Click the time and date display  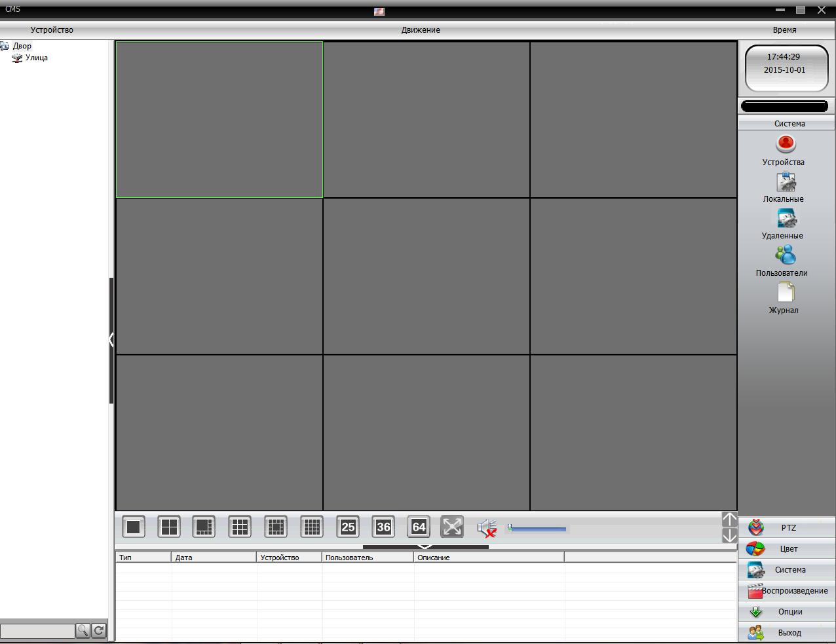[x=787, y=68]
